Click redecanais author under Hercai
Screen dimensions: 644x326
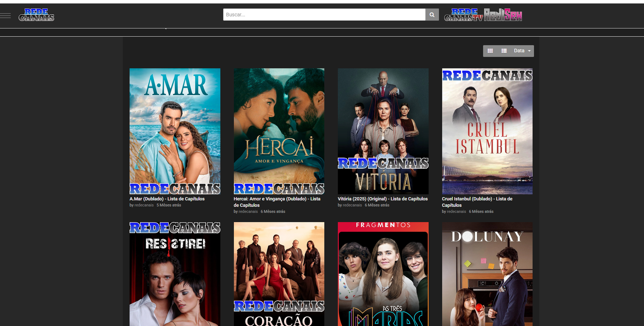pyautogui.click(x=248, y=212)
